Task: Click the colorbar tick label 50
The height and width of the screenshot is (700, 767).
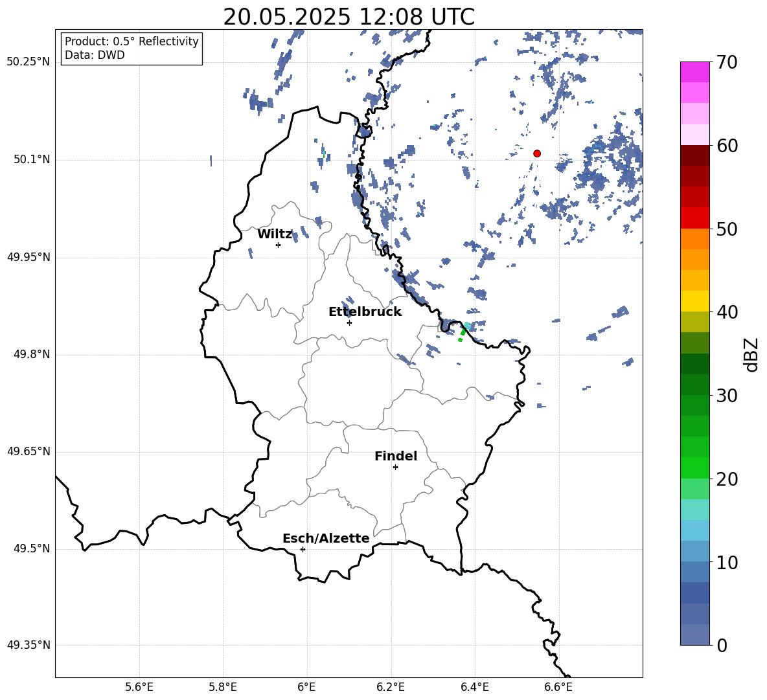Action: tap(727, 229)
